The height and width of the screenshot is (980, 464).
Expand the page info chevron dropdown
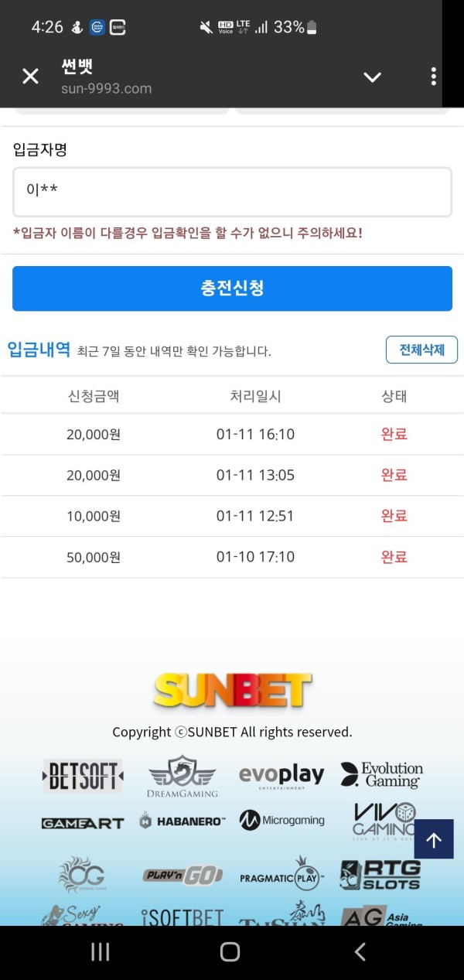[x=373, y=77]
